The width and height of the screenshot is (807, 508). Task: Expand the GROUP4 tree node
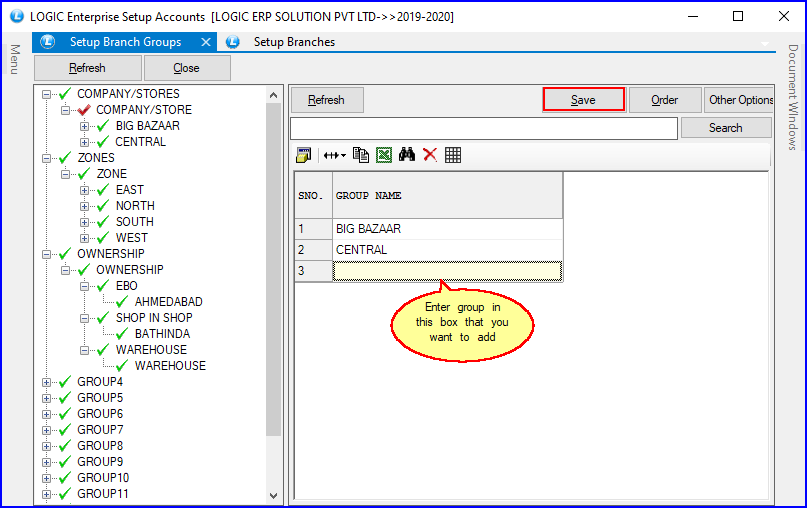46,382
